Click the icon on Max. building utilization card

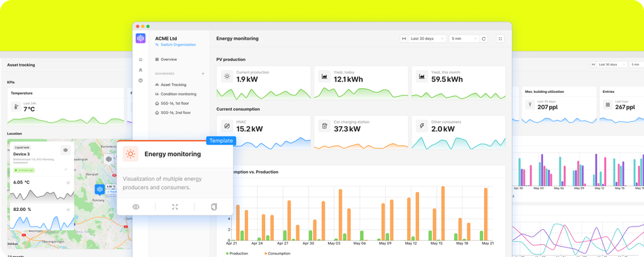click(x=531, y=104)
